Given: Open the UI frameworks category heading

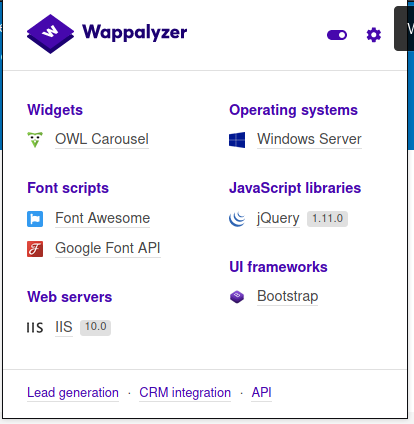Looking at the screenshot, I should click(278, 267).
